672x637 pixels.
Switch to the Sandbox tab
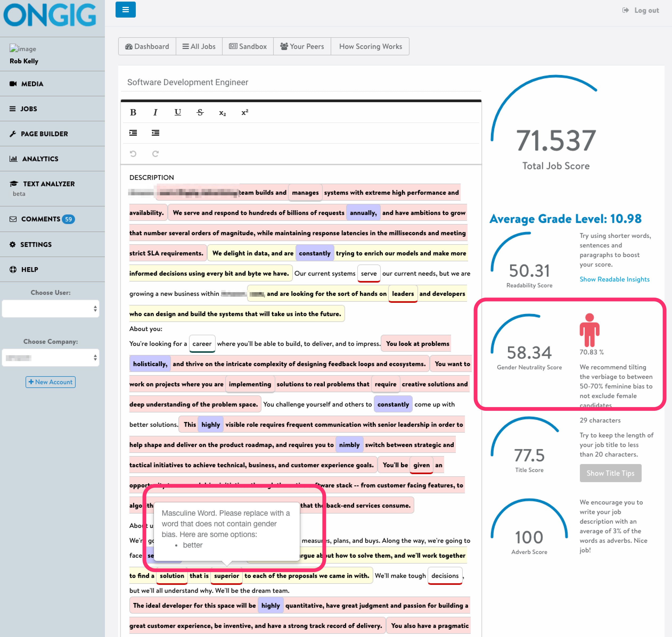(x=247, y=46)
